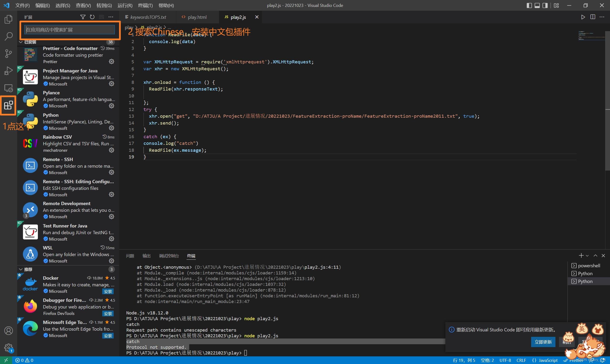Open the 终端(T) menu
The height and width of the screenshot is (364, 610).
click(x=145, y=5)
